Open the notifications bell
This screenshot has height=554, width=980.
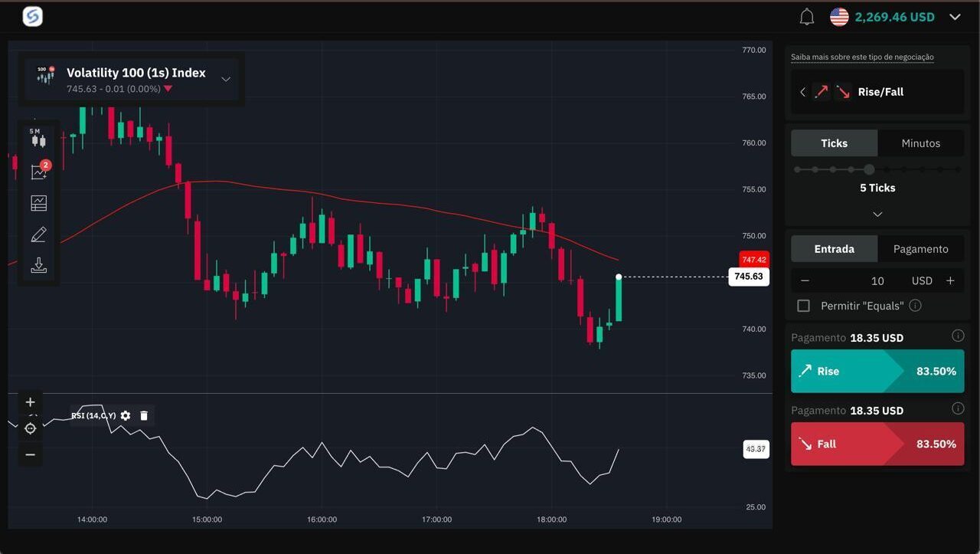806,17
